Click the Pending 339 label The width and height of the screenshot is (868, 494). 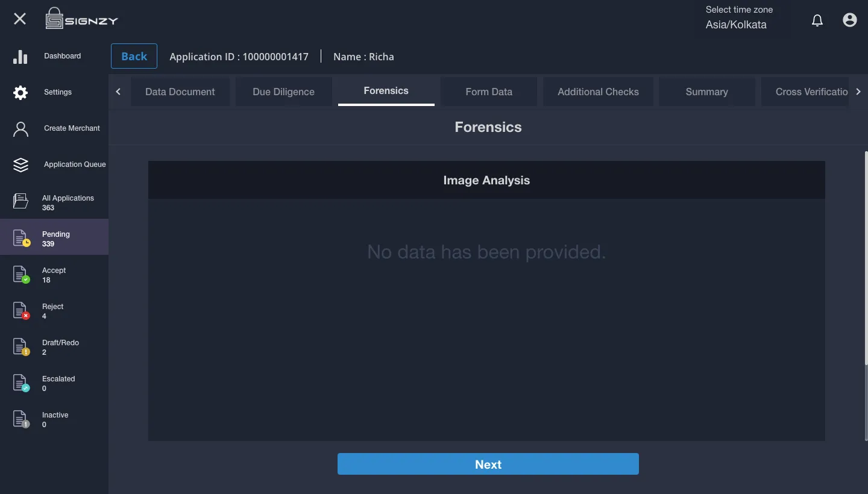(56, 239)
